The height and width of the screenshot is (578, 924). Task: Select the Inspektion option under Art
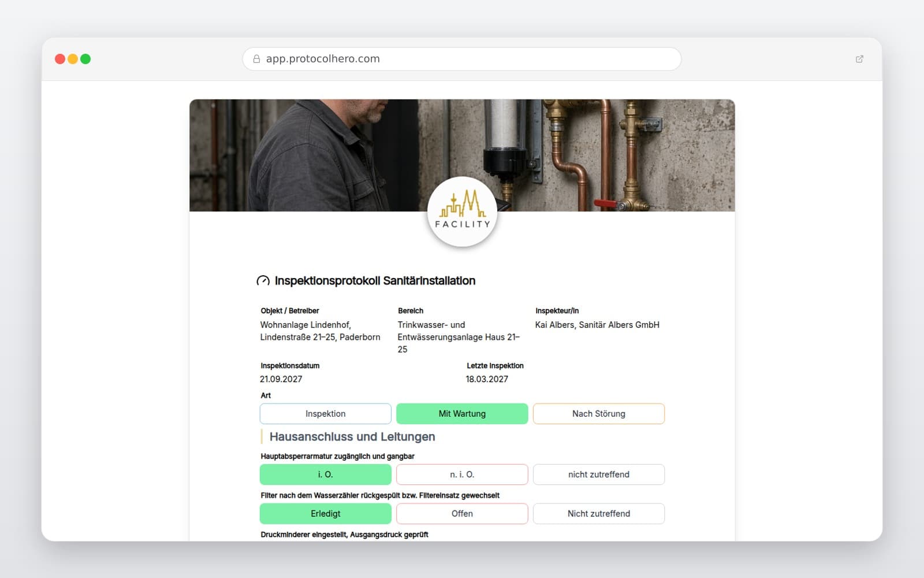pos(326,414)
